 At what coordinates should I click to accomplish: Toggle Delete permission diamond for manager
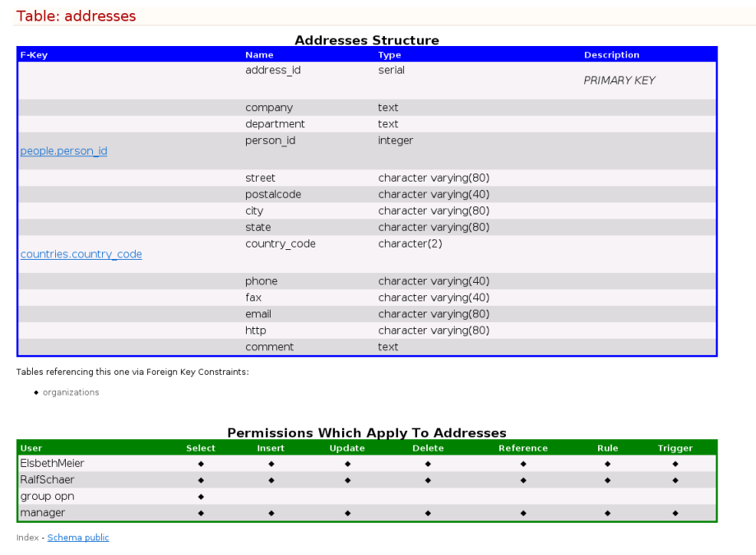point(427,512)
